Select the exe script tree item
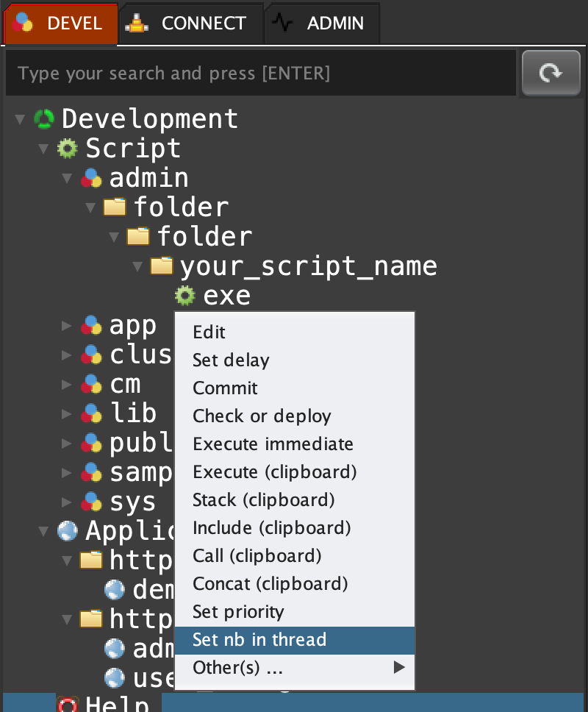Image resolution: width=588 pixels, height=712 pixels. (x=226, y=296)
